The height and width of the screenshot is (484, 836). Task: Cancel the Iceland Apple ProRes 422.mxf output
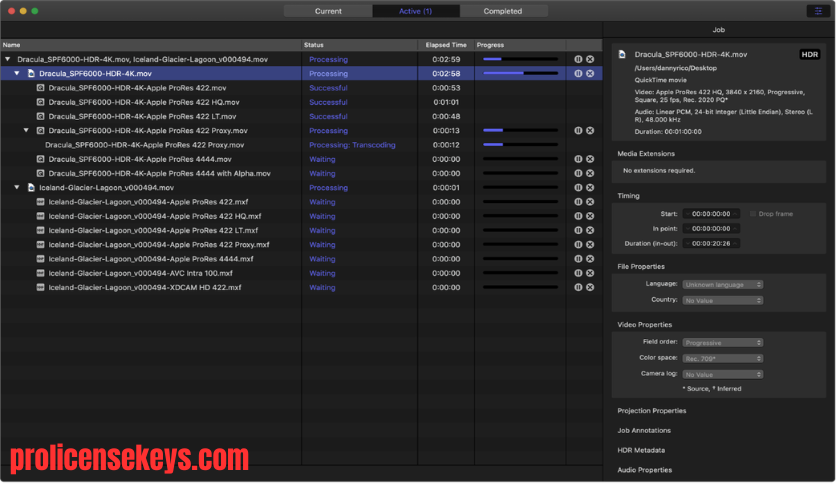[x=590, y=202]
